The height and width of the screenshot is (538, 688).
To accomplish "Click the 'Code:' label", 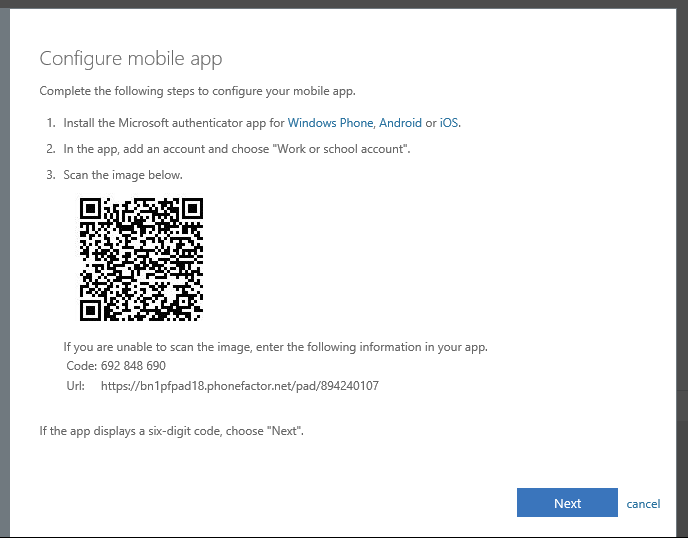I will click(x=82, y=366).
